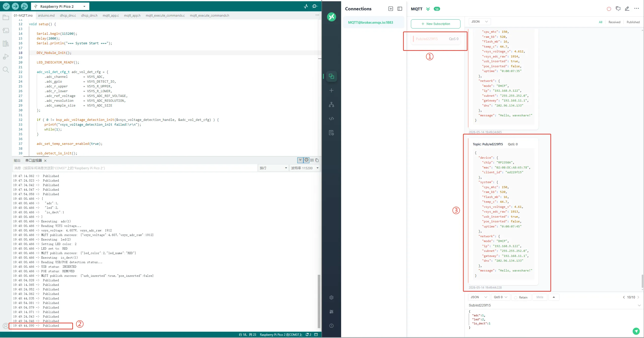Open the baud rate 115200 dropdown
Viewport: 644px width, 338px height.
coord(305,168)
